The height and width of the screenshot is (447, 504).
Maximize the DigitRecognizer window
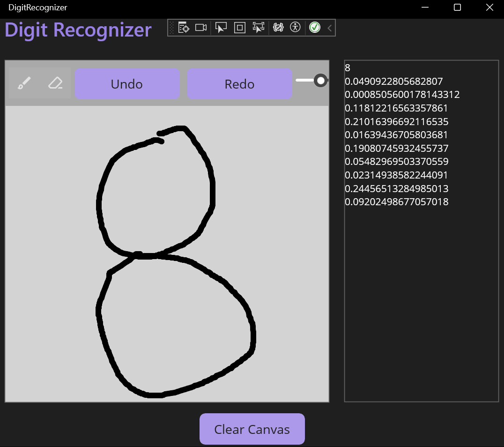[457, 7]
